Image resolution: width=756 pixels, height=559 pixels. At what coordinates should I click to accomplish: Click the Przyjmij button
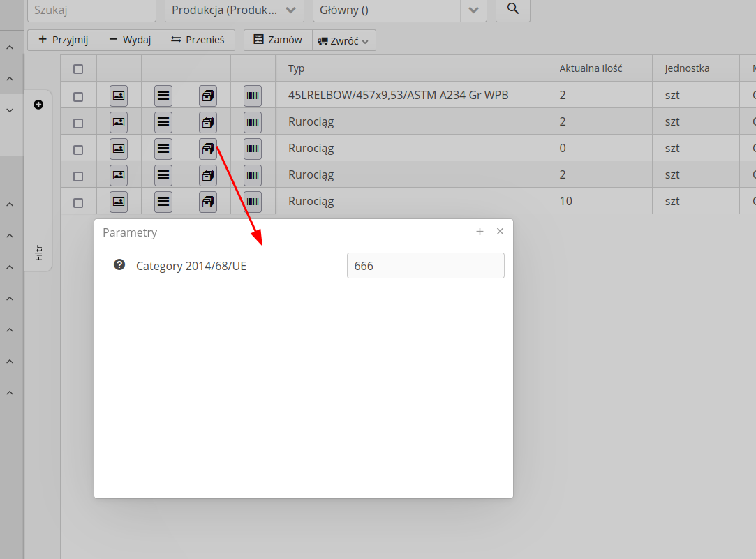(63, 40)
